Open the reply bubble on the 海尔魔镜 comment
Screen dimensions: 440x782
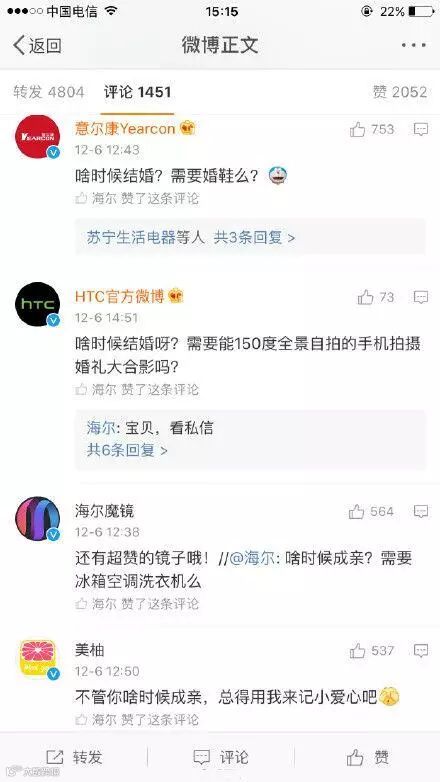(421, 511)
